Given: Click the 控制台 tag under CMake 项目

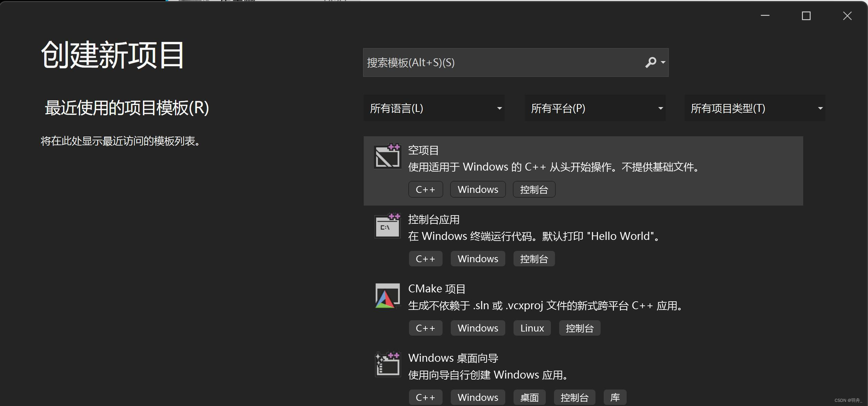Looking at the screenshot, I should tap(580, 328).
